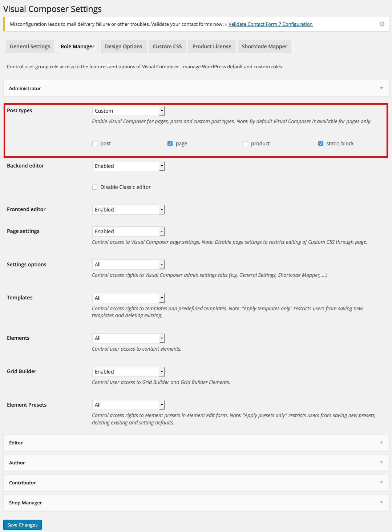
Task: Open the Page settings dropdown
Action: tap(128, 231)
